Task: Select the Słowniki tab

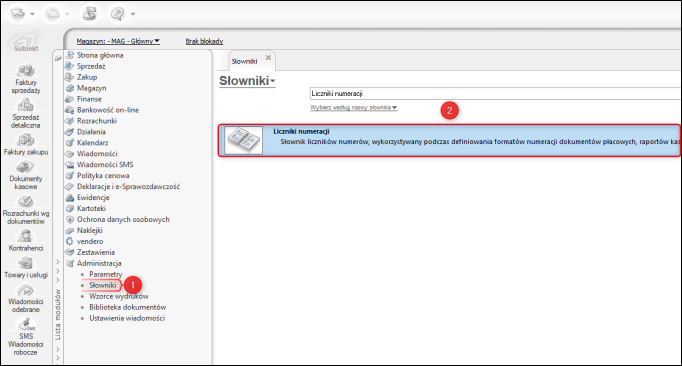Action: point(244,61)
